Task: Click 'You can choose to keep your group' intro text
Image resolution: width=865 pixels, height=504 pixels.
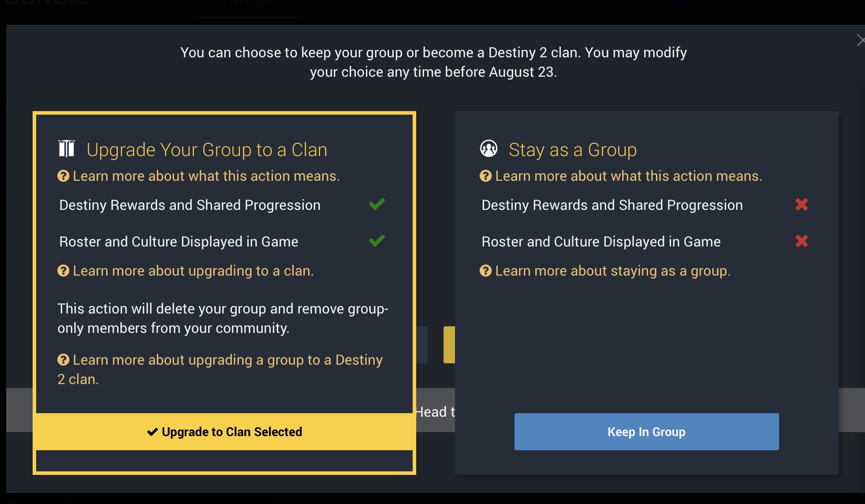Action: click(x=433, y=62)
